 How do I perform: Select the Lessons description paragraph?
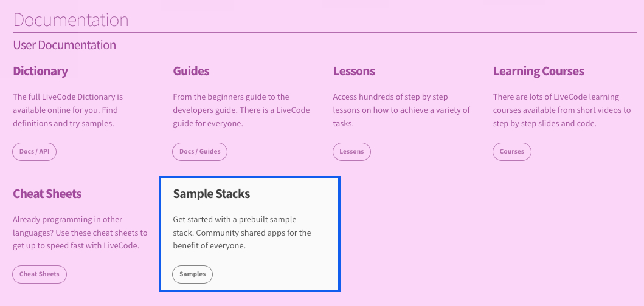(401, 110)
